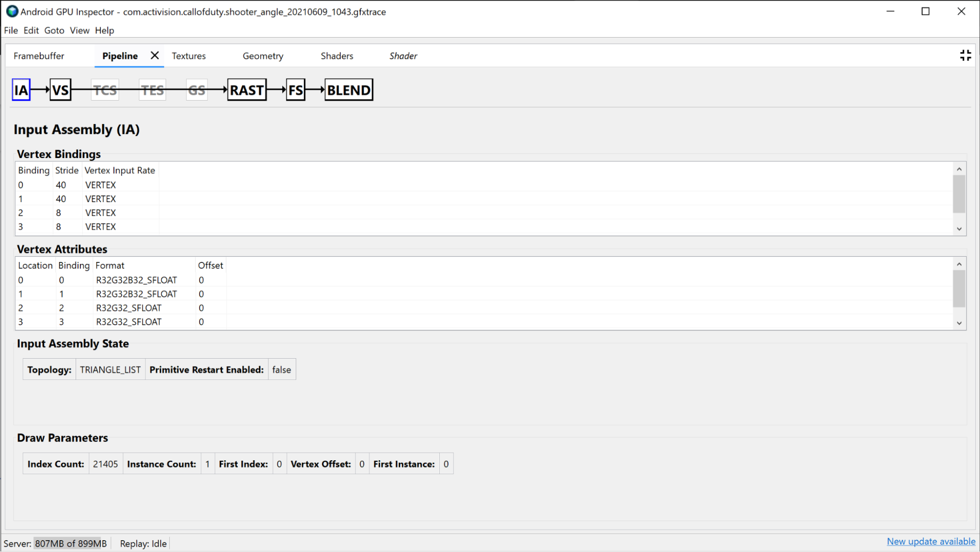
Task: Open the File menu
Action: pyautogui.click(x=10, y=30)
